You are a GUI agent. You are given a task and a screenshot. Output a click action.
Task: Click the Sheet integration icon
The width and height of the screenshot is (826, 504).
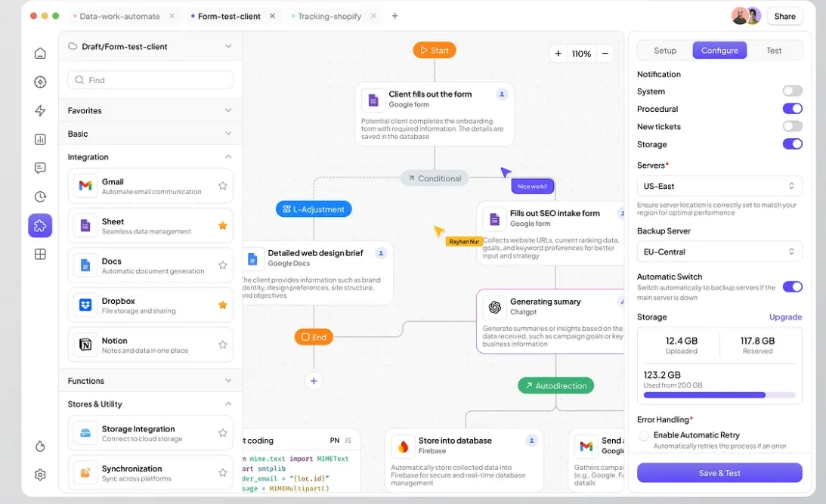[x=85, y=225]
